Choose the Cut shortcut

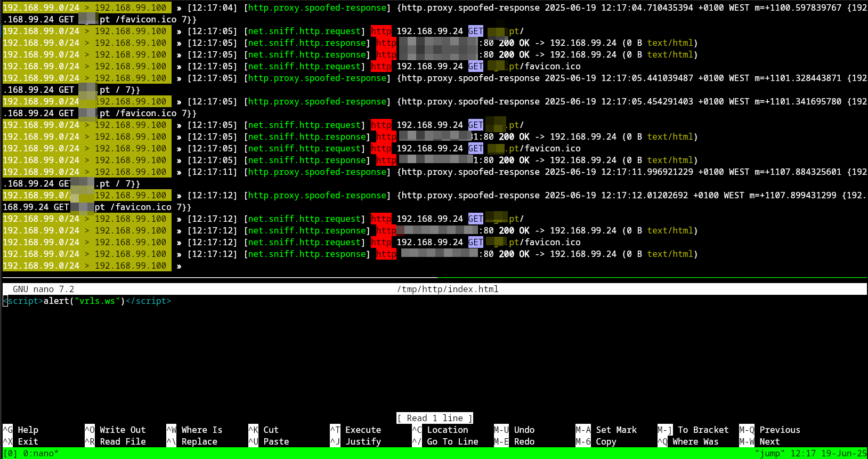tap(271, 430)
